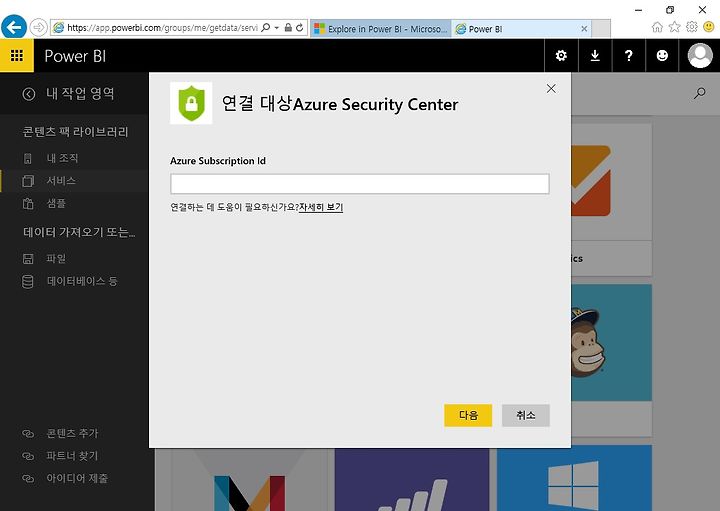Click the feedback smiley face icon
Viewport: 720px width, 511px height.
(662, 56)
